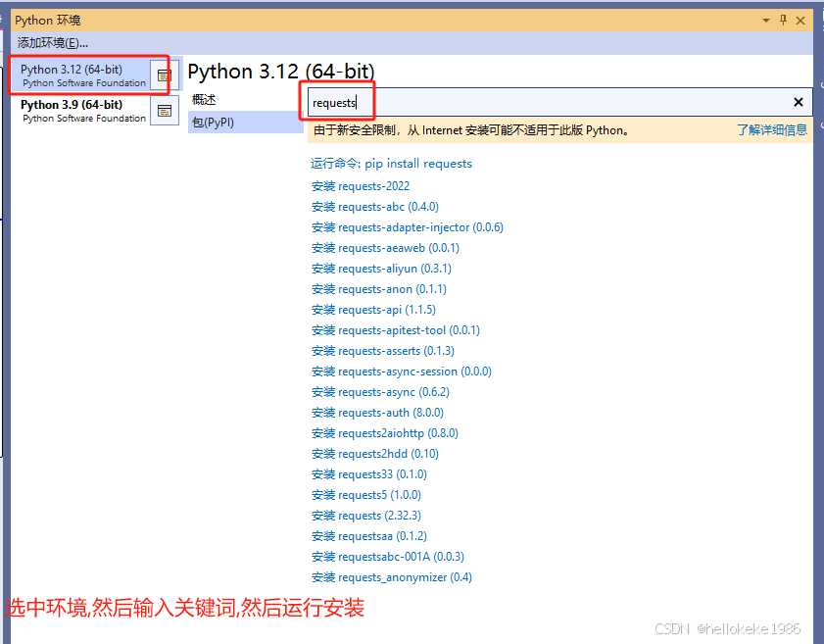Open interactive window for Python 3.9
This screenshot has height=644, width=824.
[x=165, y=111]
